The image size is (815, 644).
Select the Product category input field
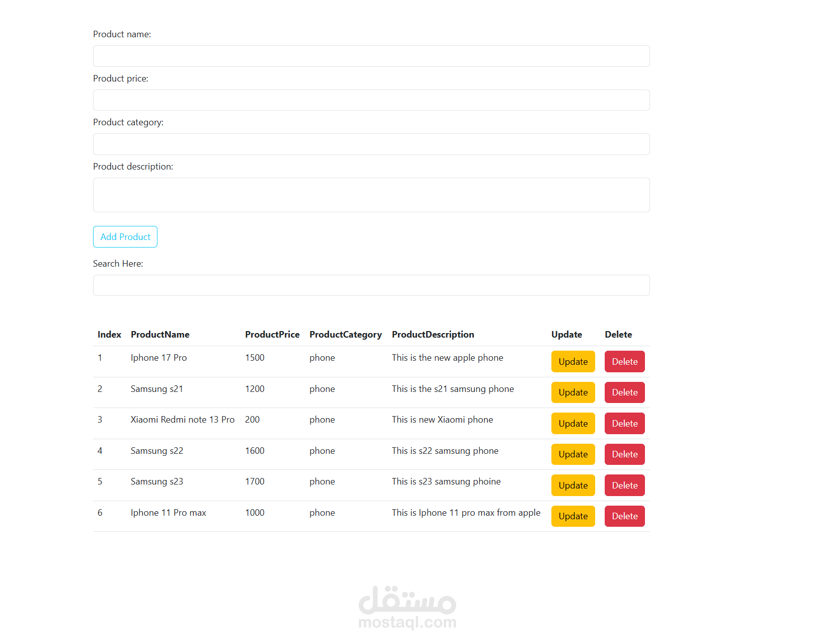(x=371, y=144)
